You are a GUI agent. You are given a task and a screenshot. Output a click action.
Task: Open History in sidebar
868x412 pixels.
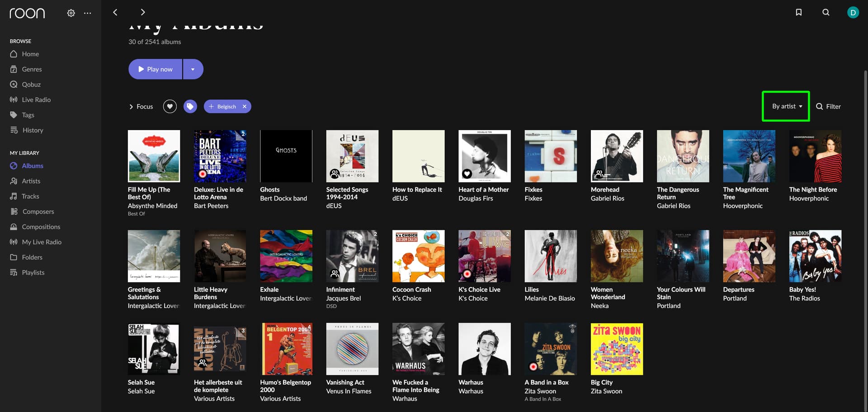pos(33,131)
